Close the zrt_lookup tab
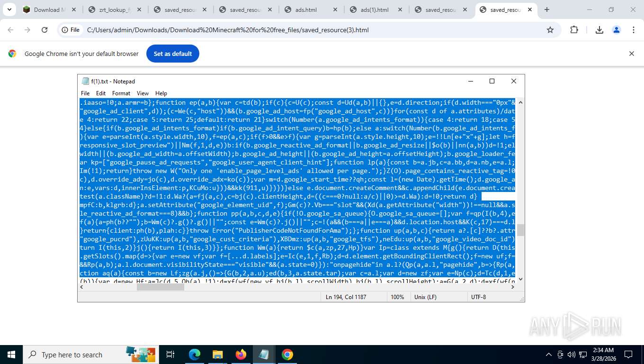 tap(139, 9)
